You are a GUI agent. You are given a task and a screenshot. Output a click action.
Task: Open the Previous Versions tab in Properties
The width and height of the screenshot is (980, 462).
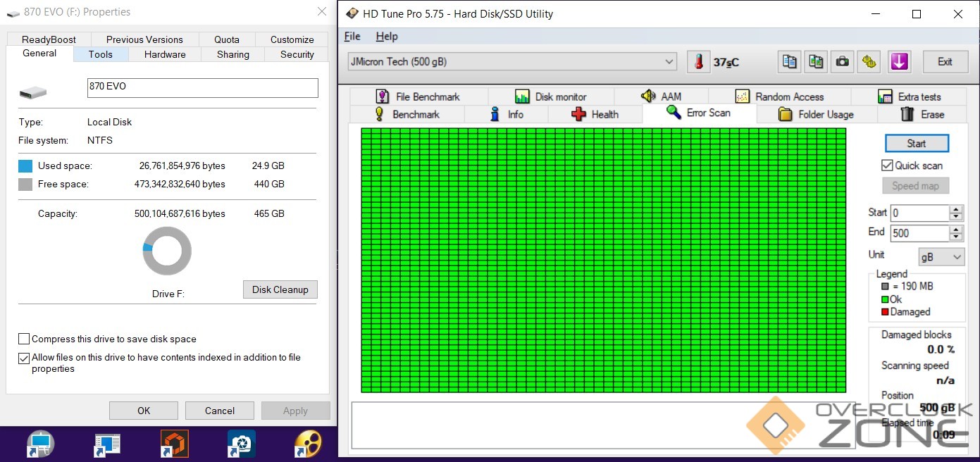pos(144,39)
